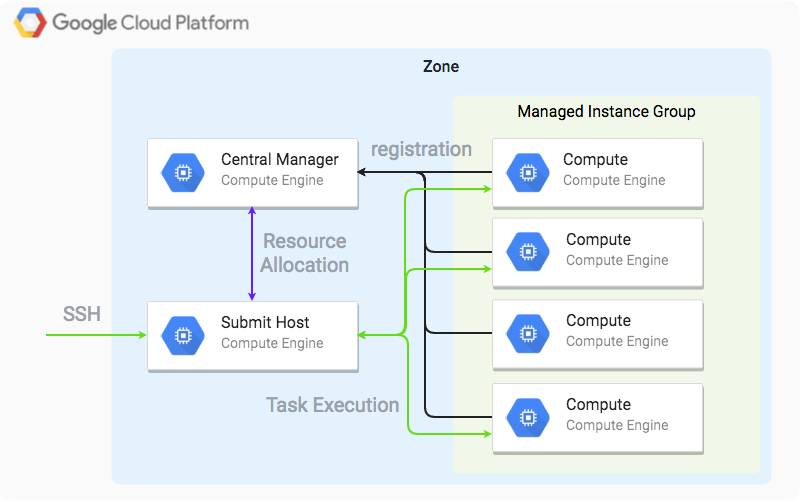
Task: Click the second Compute node's hexagon icon
Action: coord(527,252)
